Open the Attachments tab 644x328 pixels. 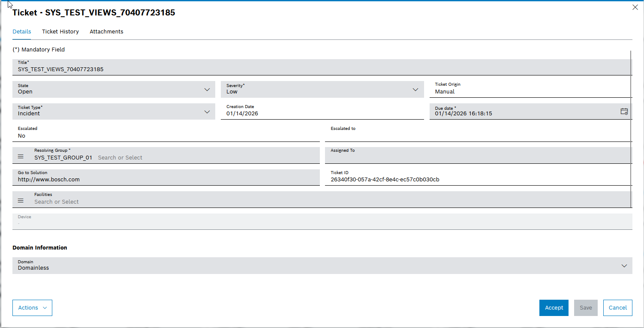coord(106,31)
